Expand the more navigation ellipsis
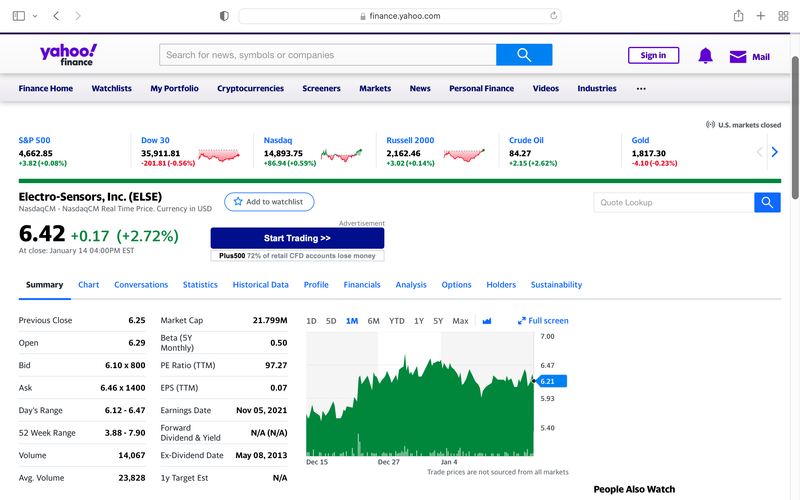Screen dimensions: 800x500 click(641, 89)
